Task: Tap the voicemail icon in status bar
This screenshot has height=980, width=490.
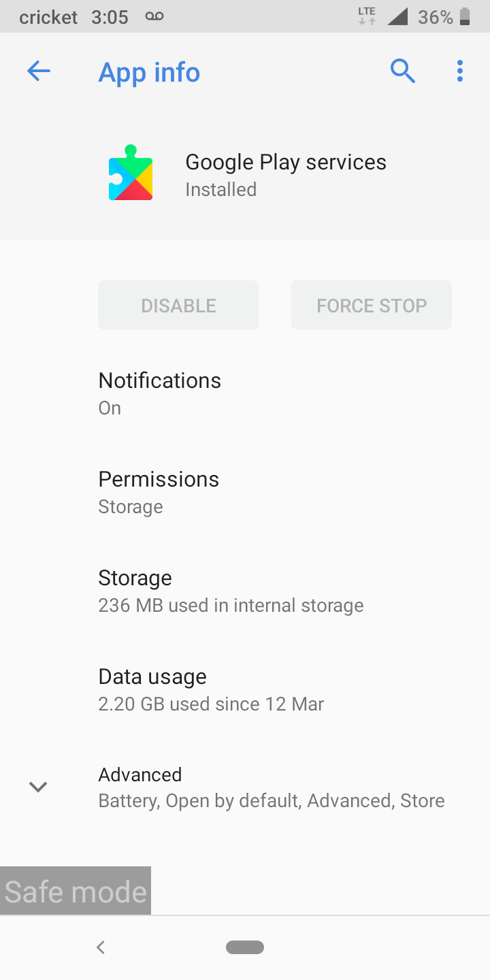Action: [x=154, y=17]
